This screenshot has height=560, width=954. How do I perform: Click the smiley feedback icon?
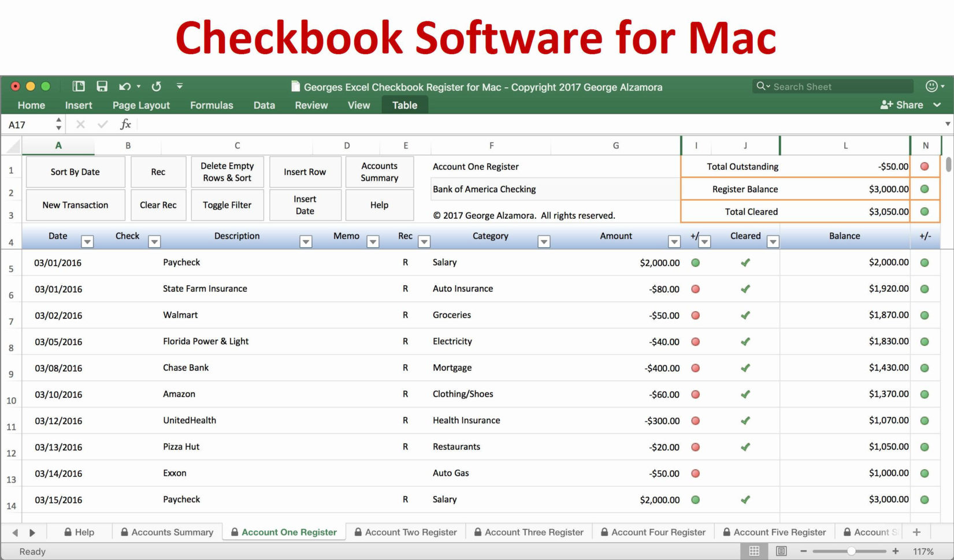931,86
